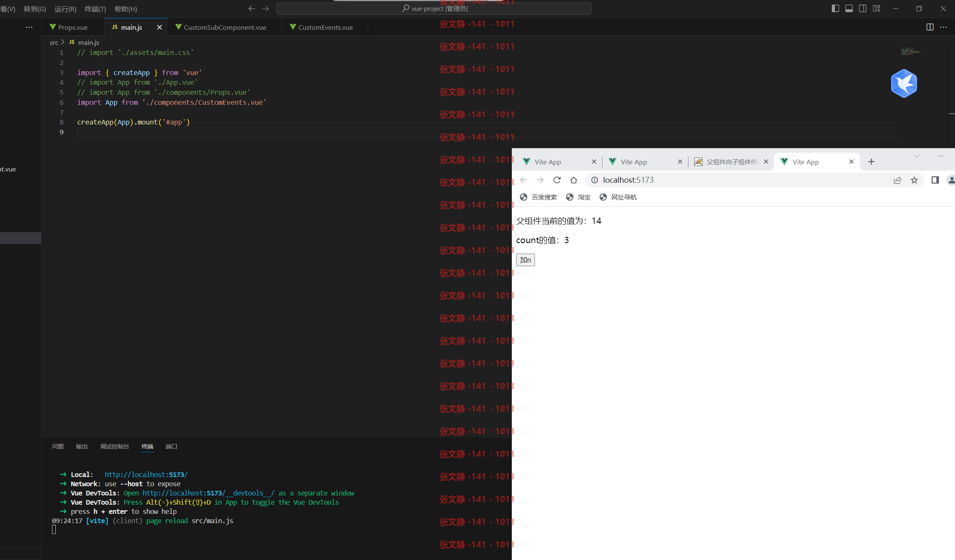This screenshot has width=955, height=560.
Task: Open the 运行(R) menu
Action: point(65,9)
